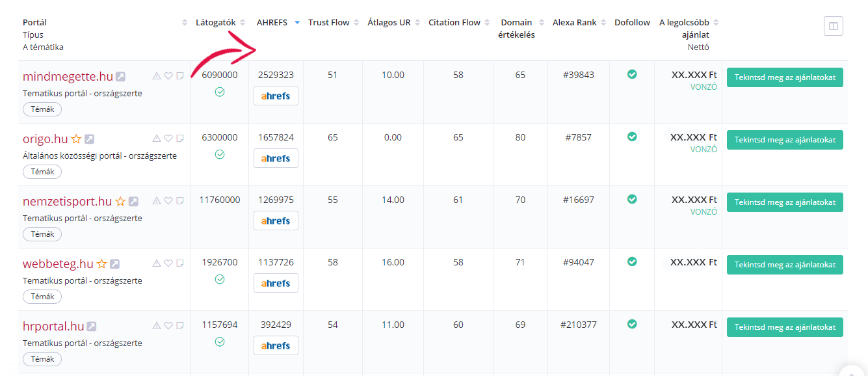Click the Témák button under webbeteg.hu
The image size is (868, 376).
point(42,297)
